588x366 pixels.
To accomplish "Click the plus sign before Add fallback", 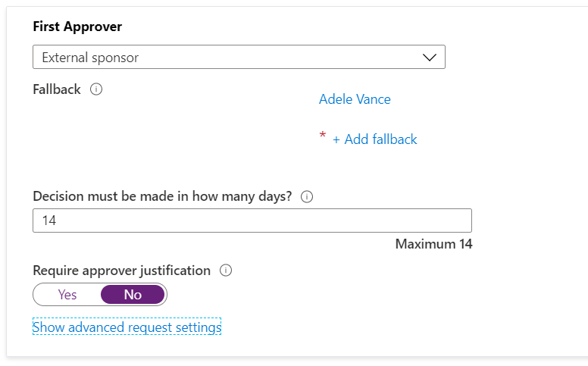I will (x=336, y=139).
